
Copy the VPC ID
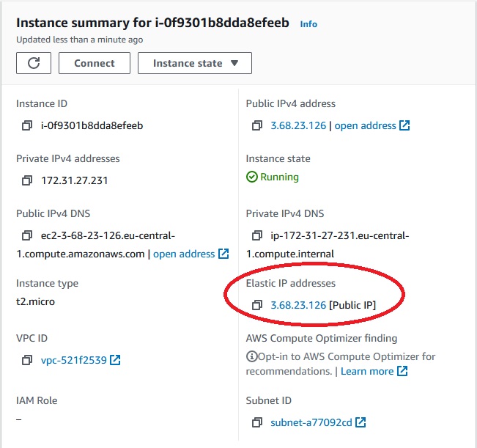[27, 360]
